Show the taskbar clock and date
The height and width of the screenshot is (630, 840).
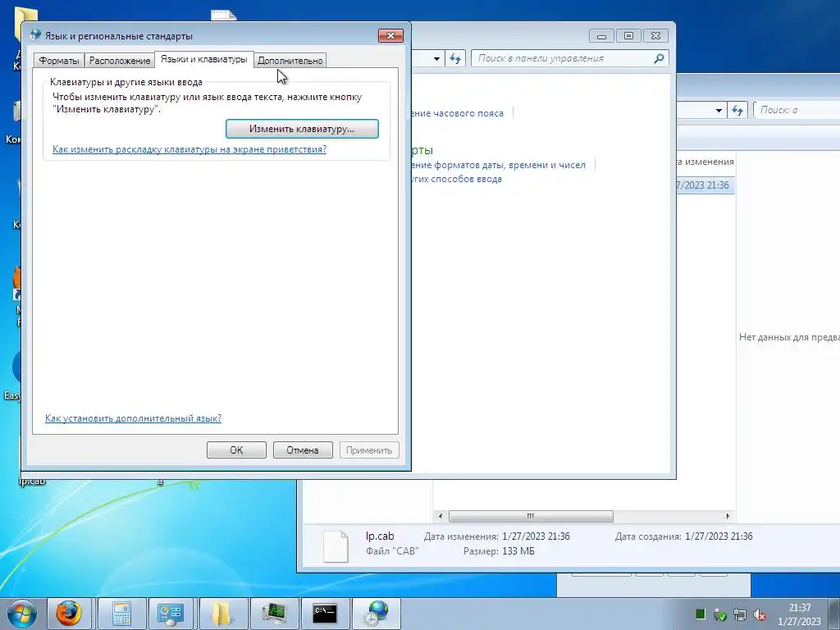click(799, 614)
